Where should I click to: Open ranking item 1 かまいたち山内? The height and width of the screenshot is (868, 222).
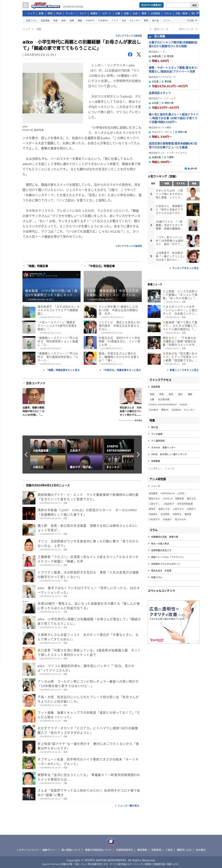coord(173,194)
